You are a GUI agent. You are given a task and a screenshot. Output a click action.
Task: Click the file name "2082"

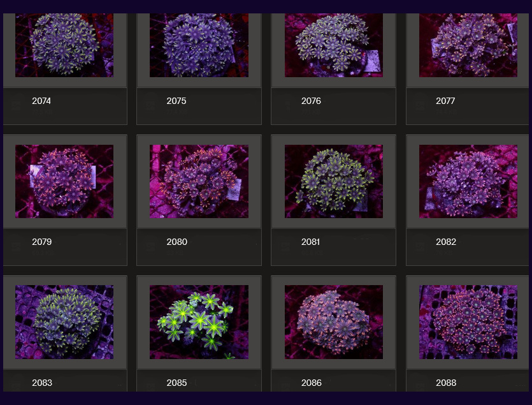[x=446, y=242]
